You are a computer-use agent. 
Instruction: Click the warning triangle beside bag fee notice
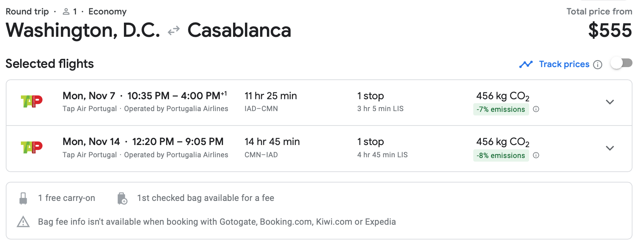coord(23,222)
